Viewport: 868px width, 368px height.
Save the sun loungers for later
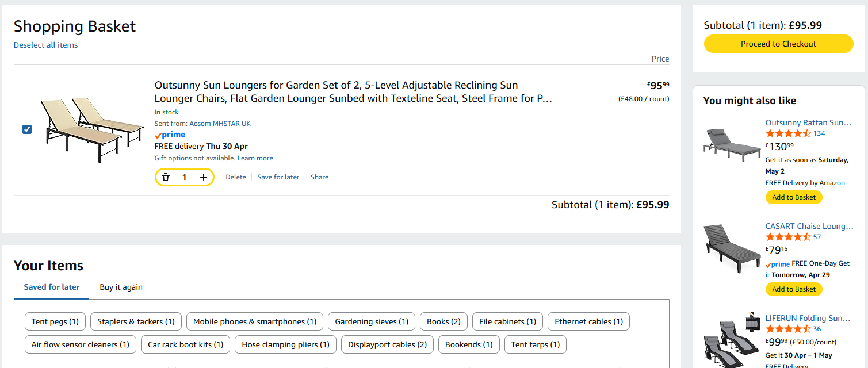coord(278,177)
